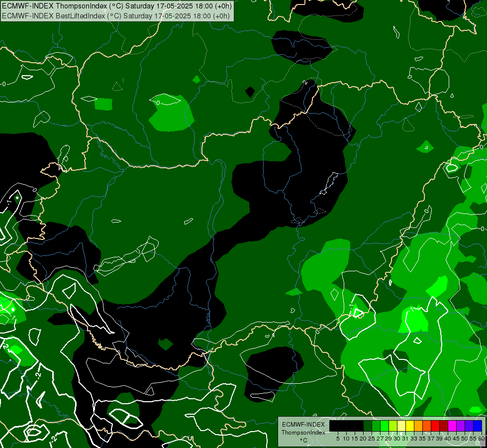Viewport: 487px width, 448px height.
Task: Click the legend tick value 37
Action: point(431,439)
